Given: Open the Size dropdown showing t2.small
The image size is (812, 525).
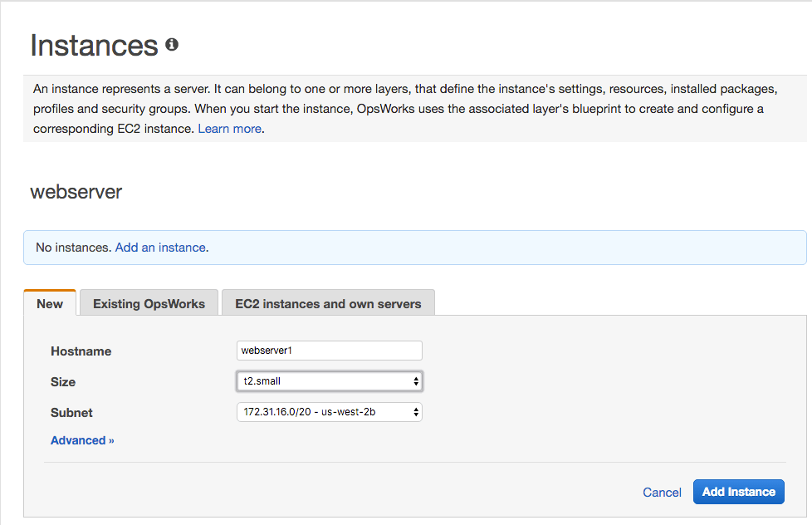Looking at the screenshot, I should (x=329, y=381).
